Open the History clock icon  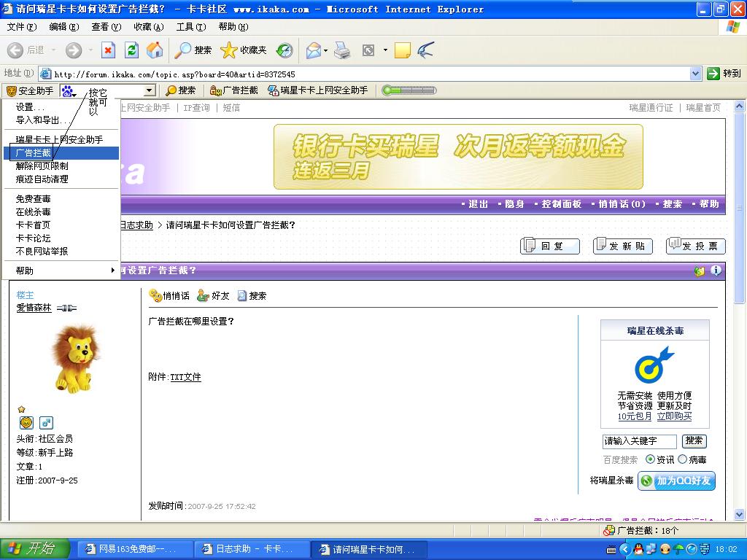(x=285, y=50)
